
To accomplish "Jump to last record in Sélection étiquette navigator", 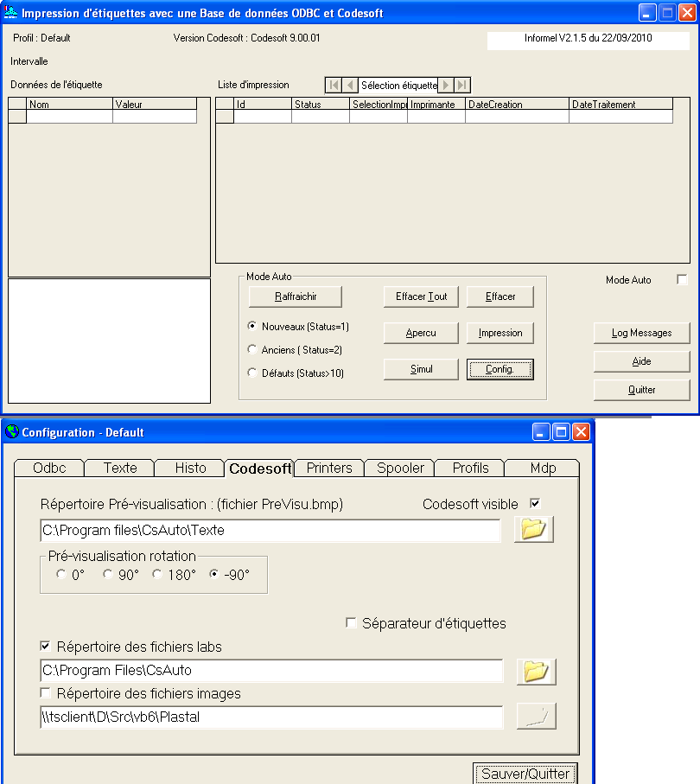I will pos(462,85).
